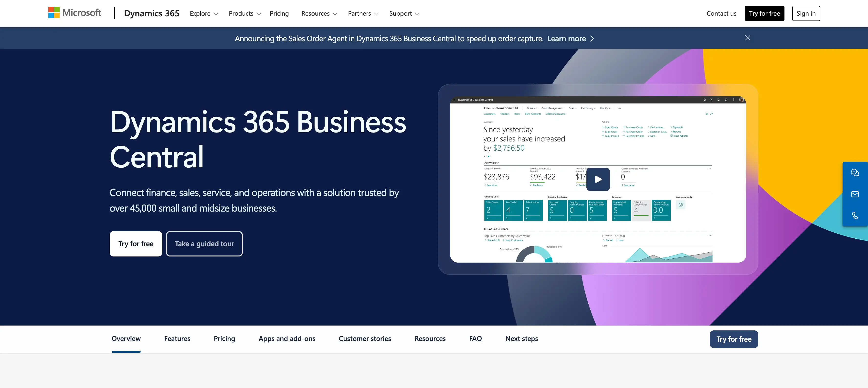Click the blue Try for free sticky button
The height and width of the screenshot is (388, 868).
[734, 339]
